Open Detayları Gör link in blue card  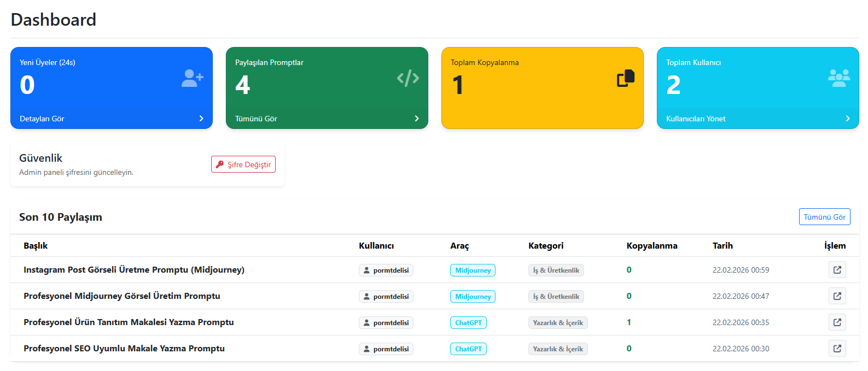coord(42,119)
